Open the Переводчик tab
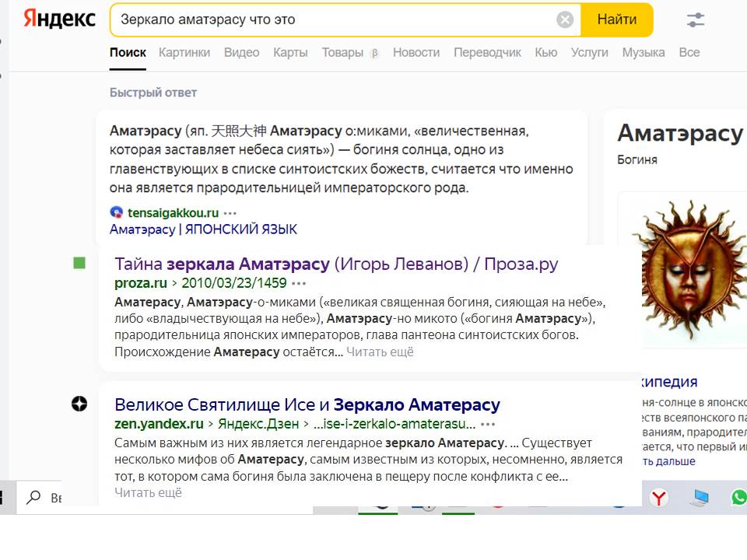The height and width of the screenshot is (560, 747). coord(487,52)
